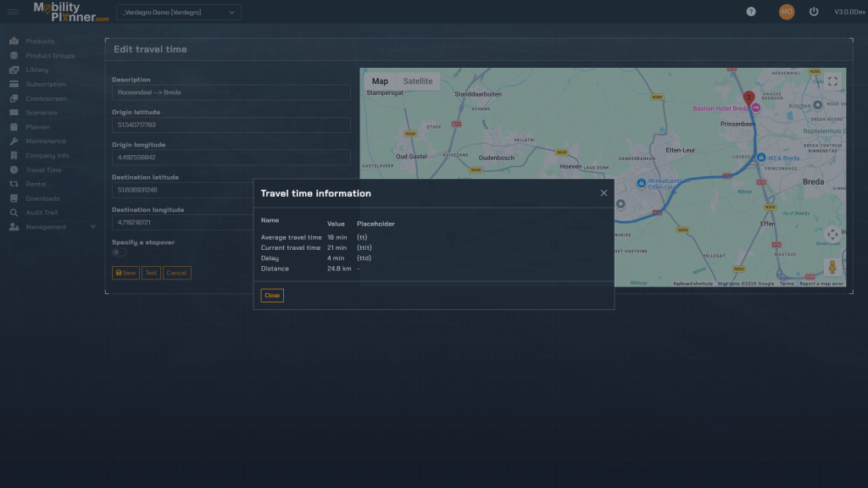The height and width of the screenshot is (488, 868).
Task: Toggle the Specify a stopover switch
Action: pyautogui.click(x=120, y=252)
